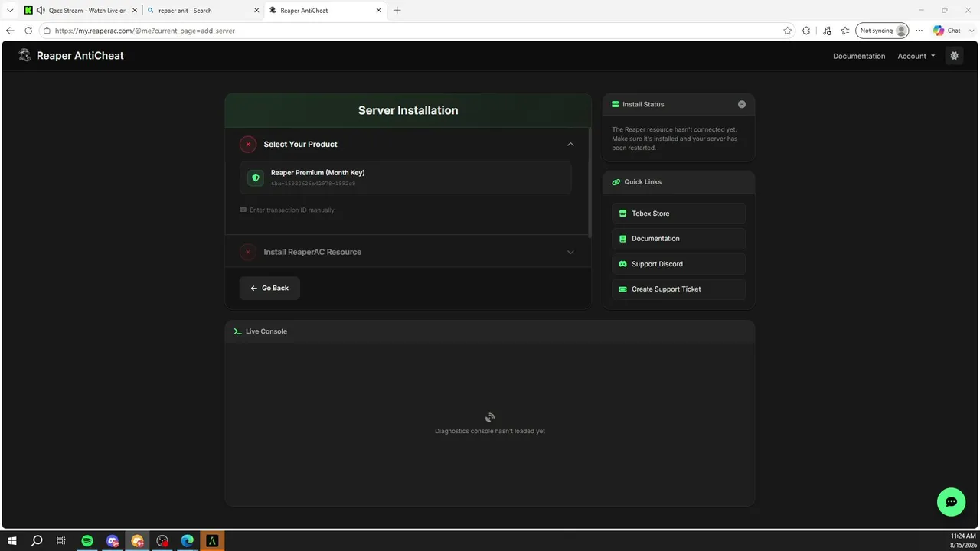The height and width of the screenshot is (551, 980).
Task: Open taskbar search magnifier
Action: point(37,541)
